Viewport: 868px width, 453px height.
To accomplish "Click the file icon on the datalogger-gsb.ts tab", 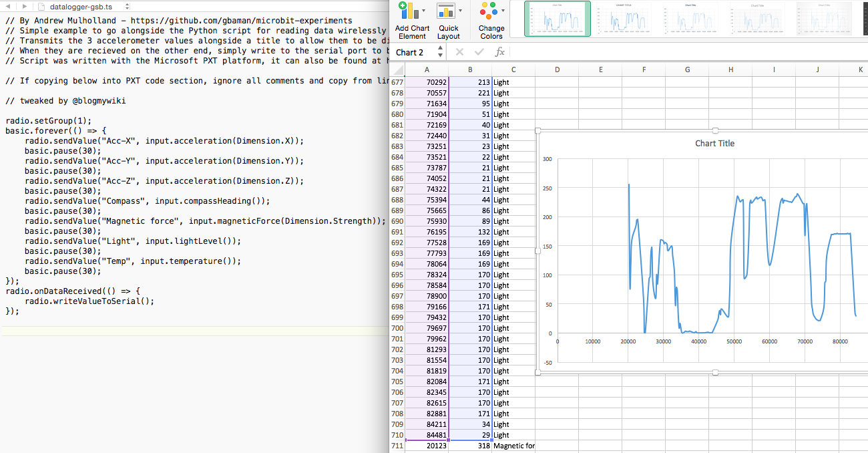I will click(41, 6).
